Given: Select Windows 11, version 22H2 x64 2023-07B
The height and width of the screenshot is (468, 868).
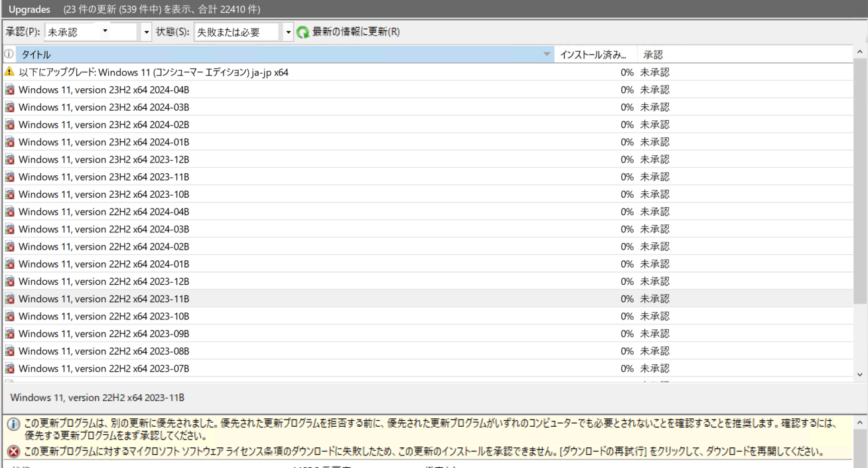Looking at the screenshot, I should [x=428, y=368].
